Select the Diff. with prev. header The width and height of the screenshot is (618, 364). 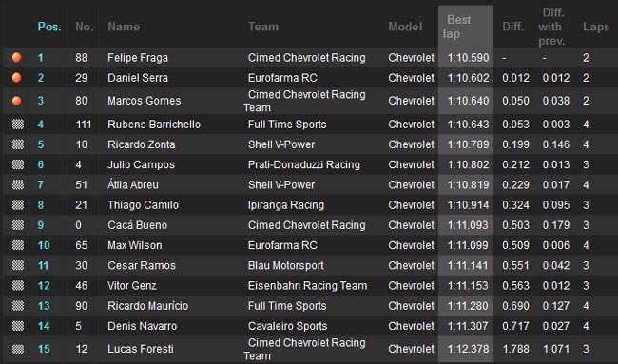pos(551,27)
